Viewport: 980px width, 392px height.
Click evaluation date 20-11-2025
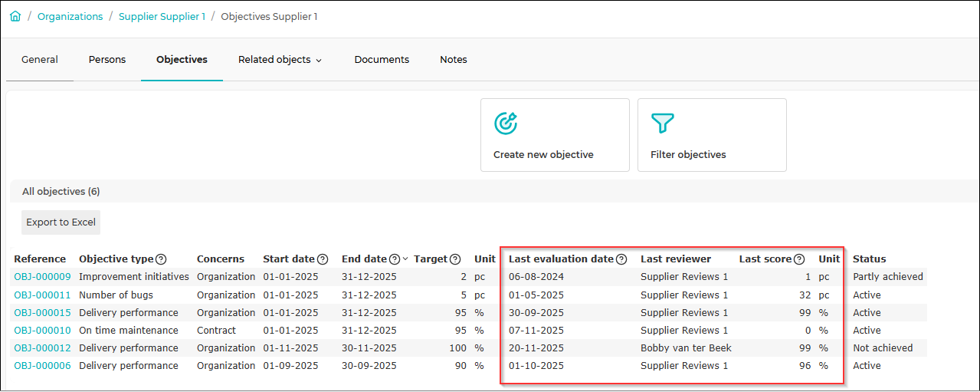click(536, 348)
